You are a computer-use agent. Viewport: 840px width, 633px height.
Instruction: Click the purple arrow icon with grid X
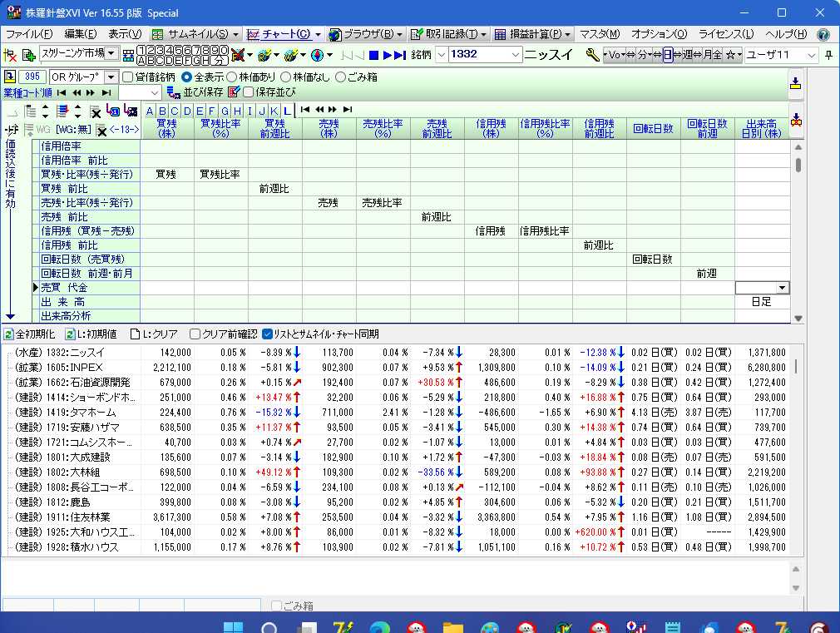click(x=131, y=111)
